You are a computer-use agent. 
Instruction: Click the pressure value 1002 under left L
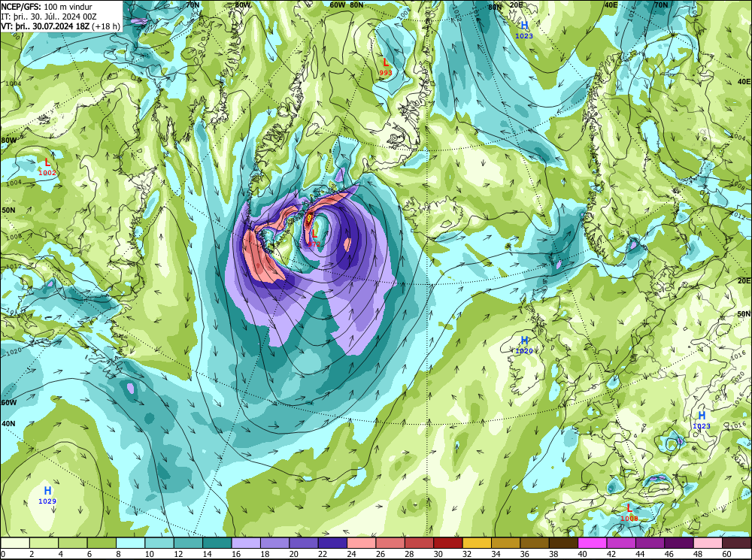[47, 173]
